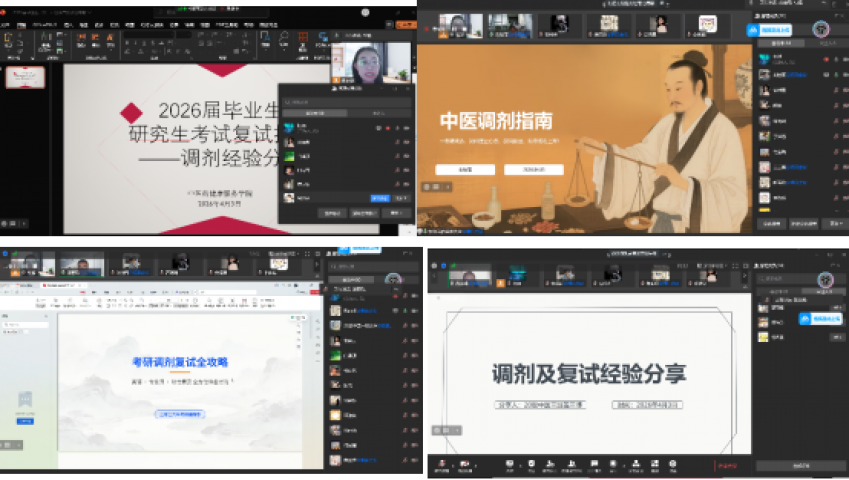Click the round avatar icon above the 中医调剂指南 member list
The image size is (849, 480).
pyautogui.click(x=820, y=28)
